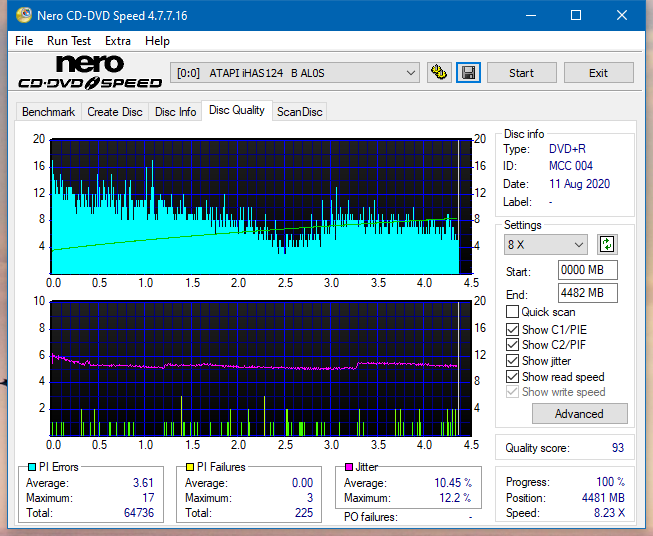The image size is (653, 536).
Task: Disable Show C1/PIE checkbox
Action: (512, 329)
